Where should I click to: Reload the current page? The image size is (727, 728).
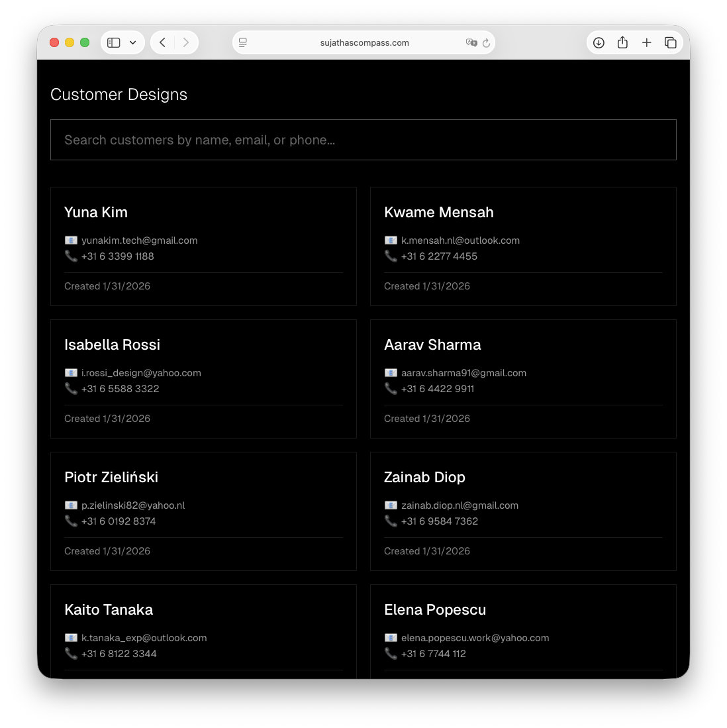tap(486, 42)
